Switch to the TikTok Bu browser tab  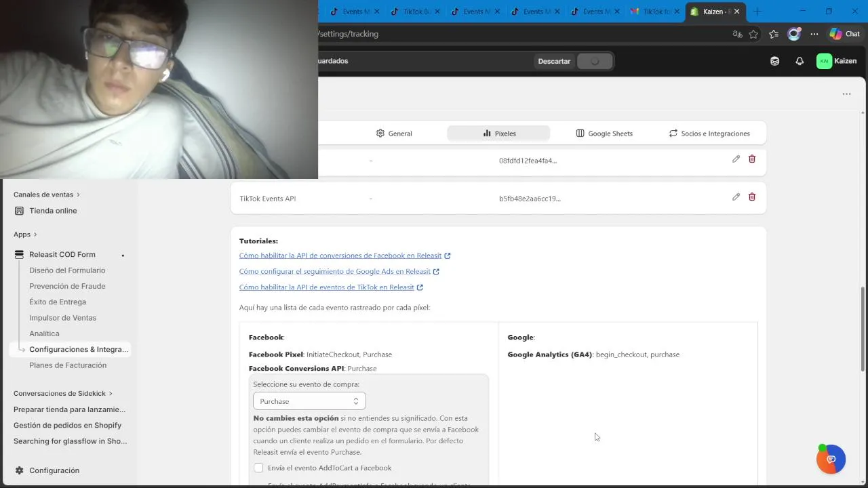pyautogui.click(x=416, y=12)
